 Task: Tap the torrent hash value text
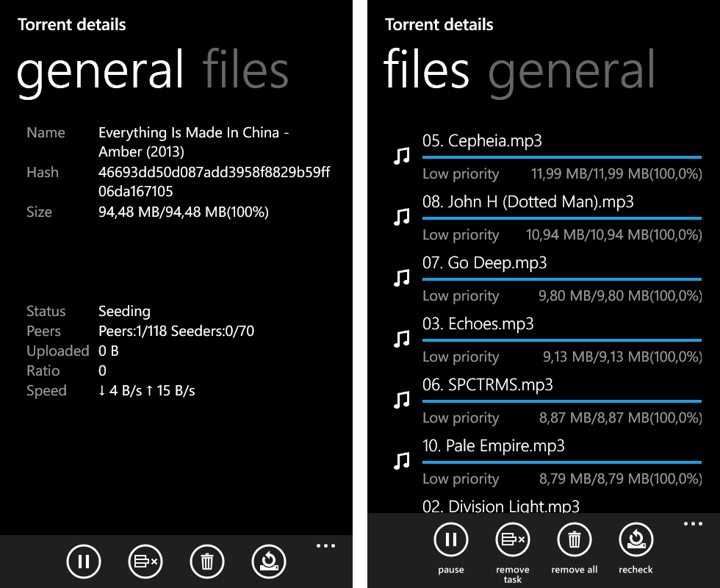click(x=214, y=182)
